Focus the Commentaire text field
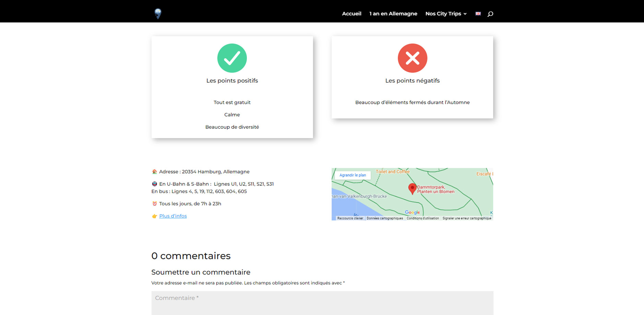This screenshot has height=315, width=644. click(322, 303)
